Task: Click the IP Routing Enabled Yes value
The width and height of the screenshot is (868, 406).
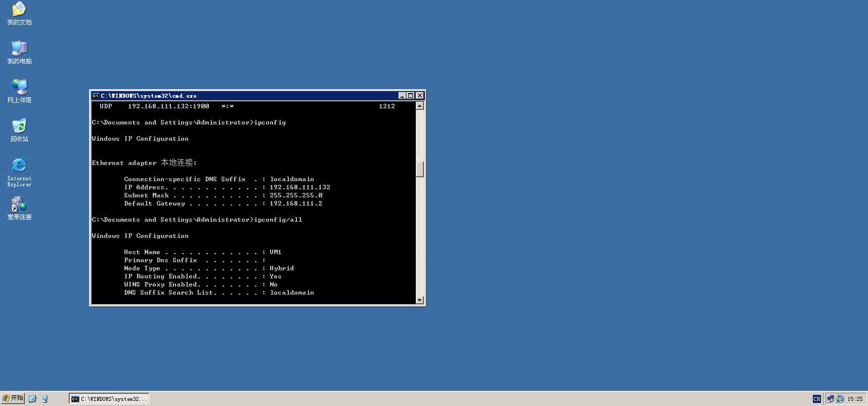Action: [x=276, y=276]
